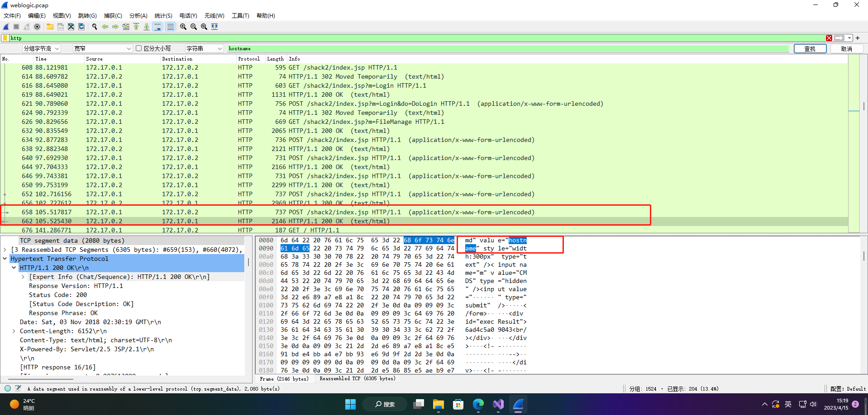Image resolution: width=868 pixels, height=415 pixels.
Task: Save this capture file icon
Action: coord(61,27)
